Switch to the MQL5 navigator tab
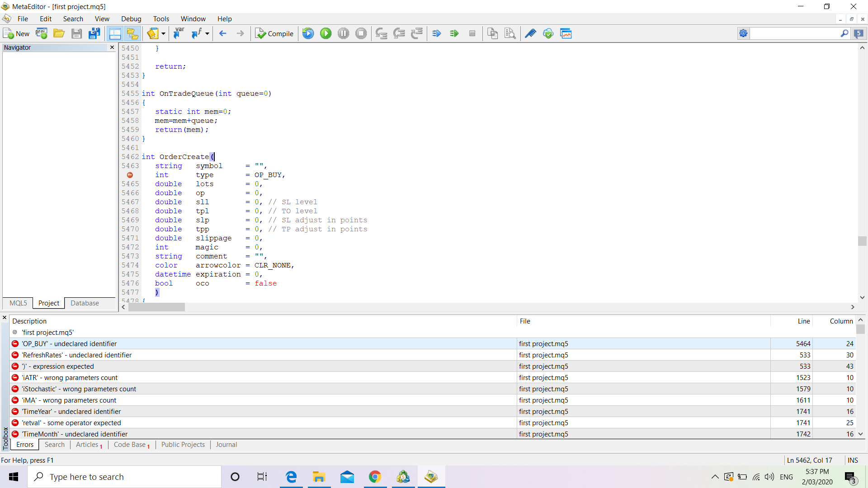Viewport: 868px width, 488px height. point(18,303)
